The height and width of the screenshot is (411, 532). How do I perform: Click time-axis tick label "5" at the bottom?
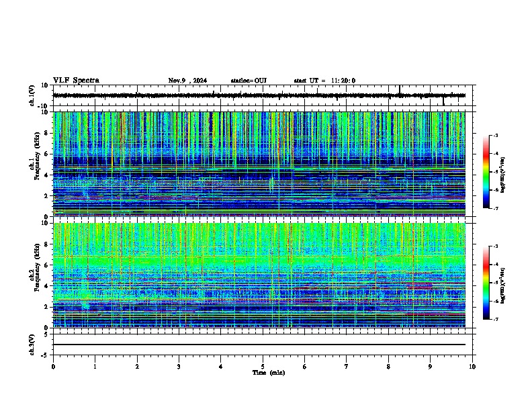click(263, 367)
